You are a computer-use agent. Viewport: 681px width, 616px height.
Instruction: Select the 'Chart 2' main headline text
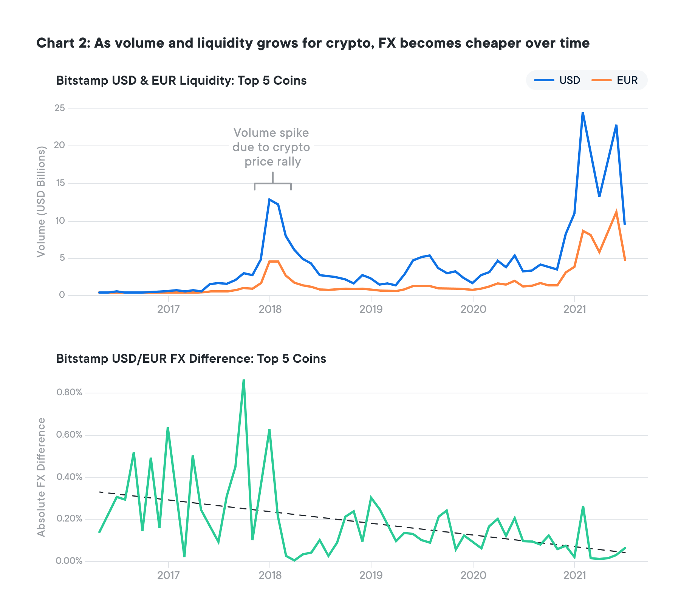click(x=313, y=43)
